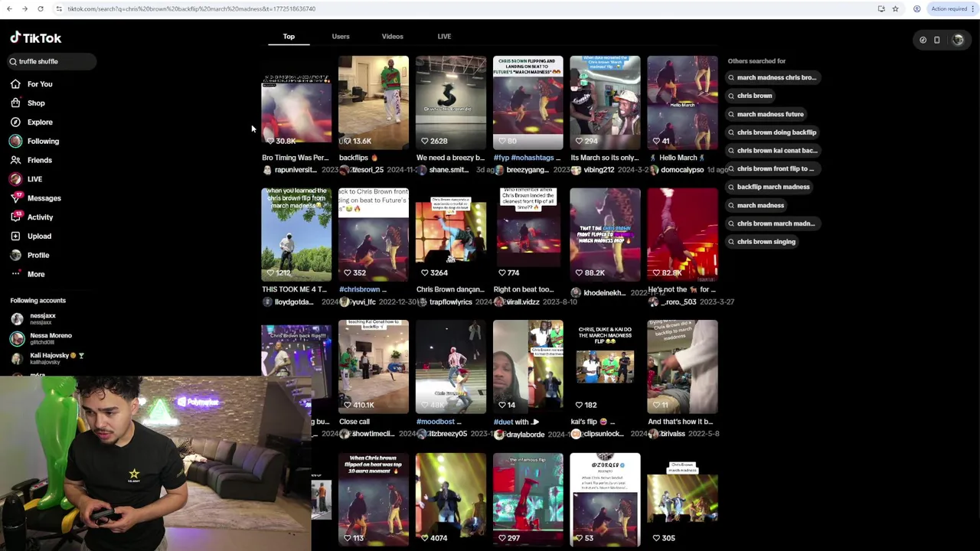Open the video thumbnail with 305 likes
Image resolution: width=980 pixels, height=551 pixels.
tap(682, 500)
